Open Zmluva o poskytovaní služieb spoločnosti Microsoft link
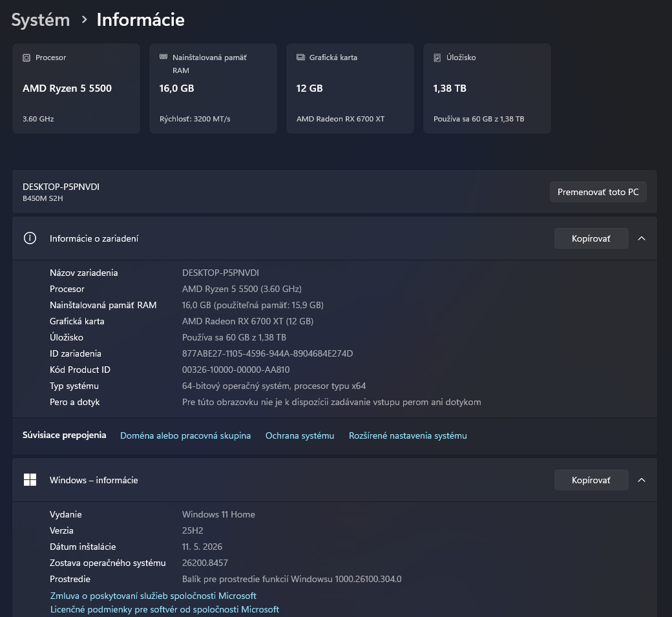This screenshot has height=617, width=672. click(x=153, y=596)
